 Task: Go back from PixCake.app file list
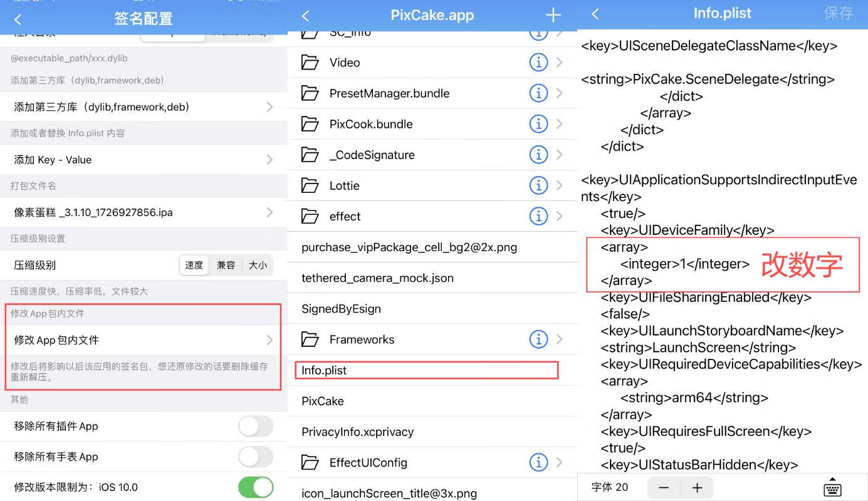[x=306, y=16]
